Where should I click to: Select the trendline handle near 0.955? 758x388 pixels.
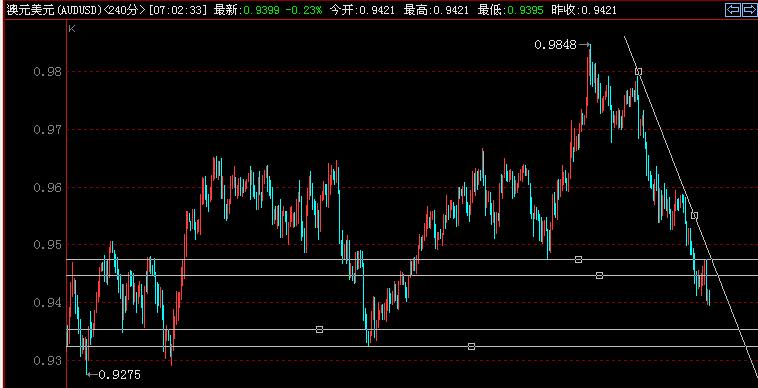694,216
